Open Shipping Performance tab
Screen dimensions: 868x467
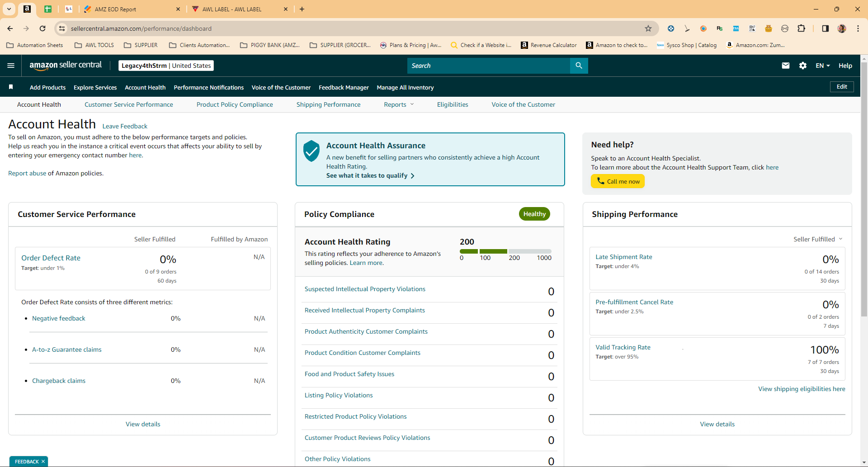[328, 104]
